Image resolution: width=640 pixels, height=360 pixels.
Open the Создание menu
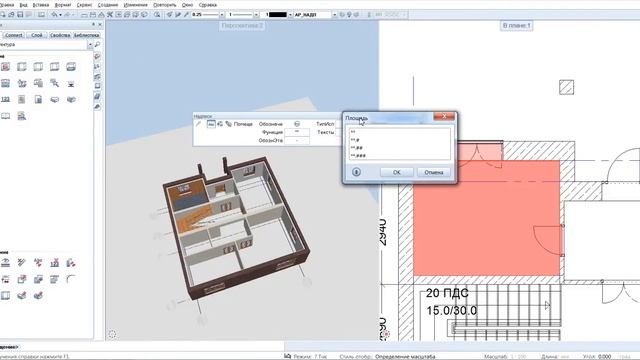(x=108, y=5)
